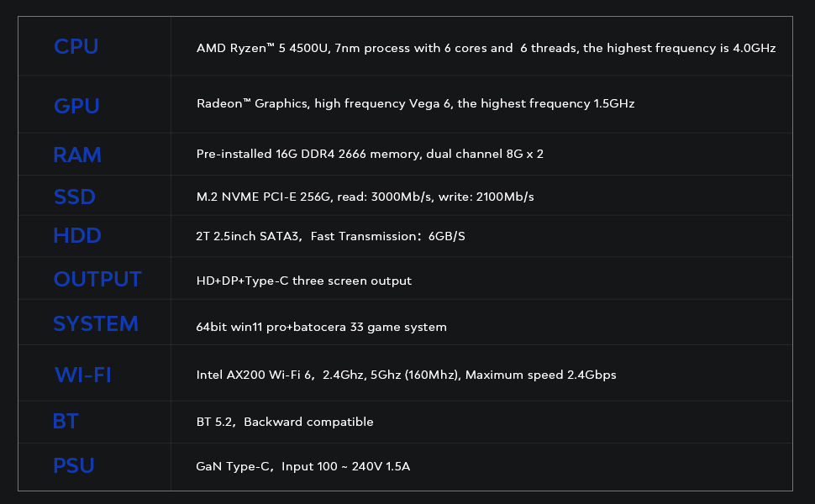The height and width of the screenshot is (504, 815).
Task: Select the WI-FI row heading
Action: 82,375
